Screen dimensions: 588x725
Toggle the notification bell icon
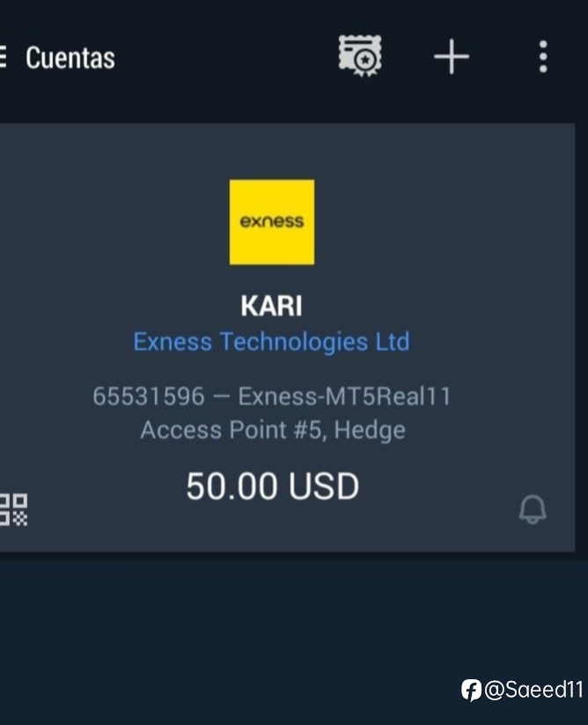(533, 509)
